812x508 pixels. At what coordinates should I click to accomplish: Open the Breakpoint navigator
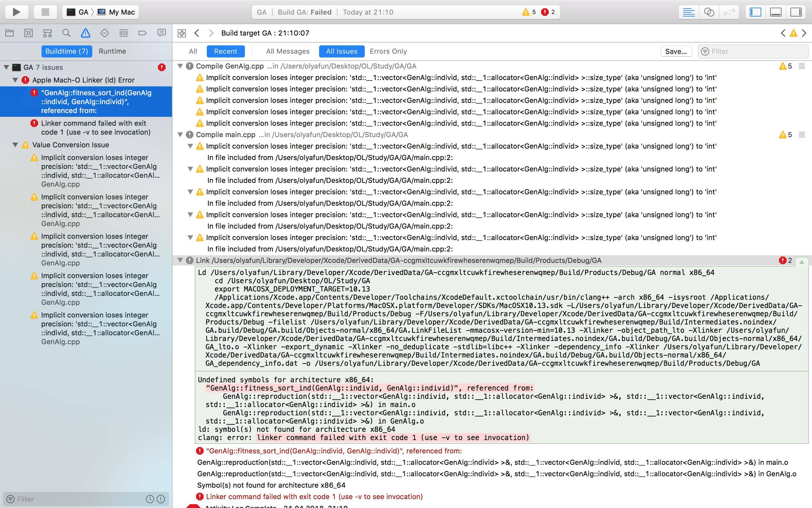click(142, 33)
